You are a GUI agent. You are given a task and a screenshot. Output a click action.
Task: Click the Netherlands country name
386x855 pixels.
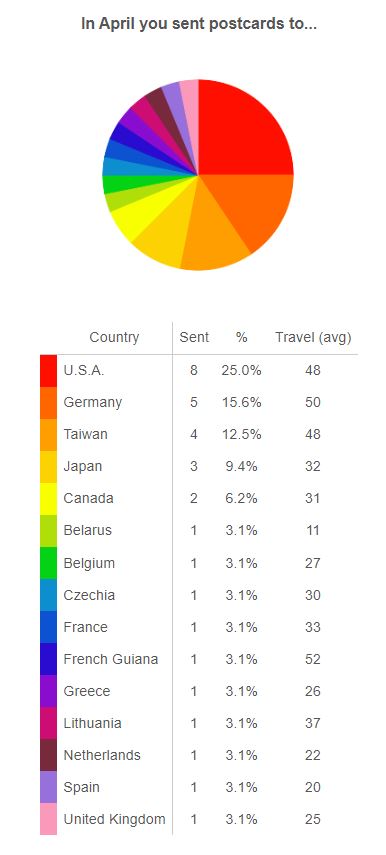102,755
